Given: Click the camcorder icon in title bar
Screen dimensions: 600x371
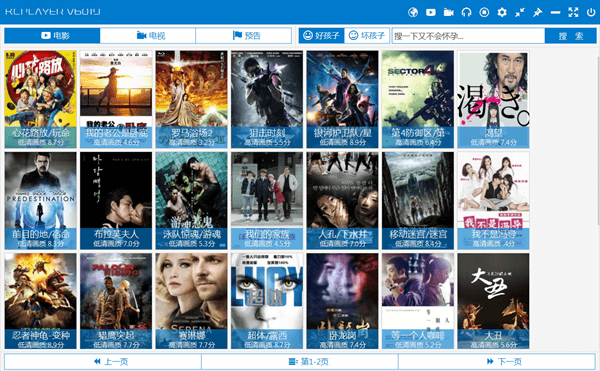Looking at the screenshot, I should pos(448,12).
